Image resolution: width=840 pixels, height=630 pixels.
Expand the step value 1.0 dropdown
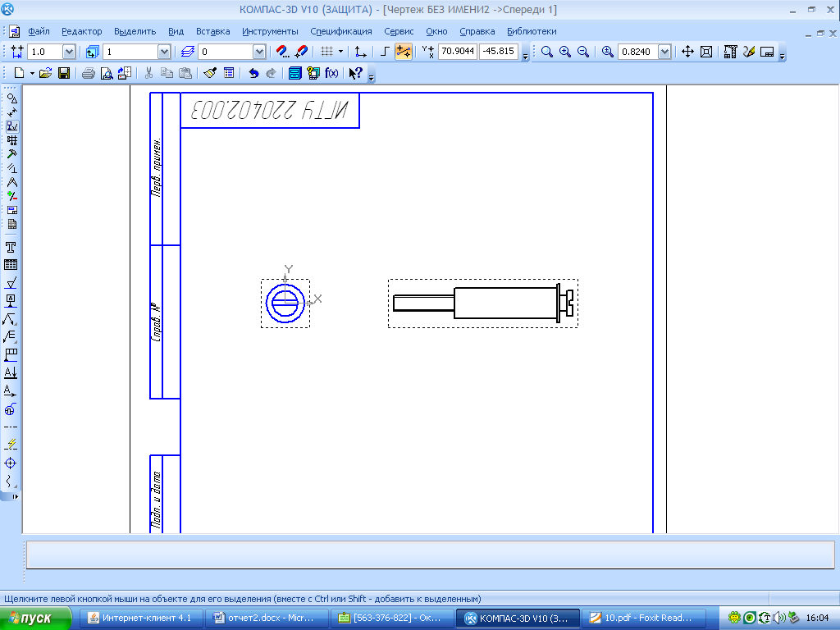(x=69, y=52)
